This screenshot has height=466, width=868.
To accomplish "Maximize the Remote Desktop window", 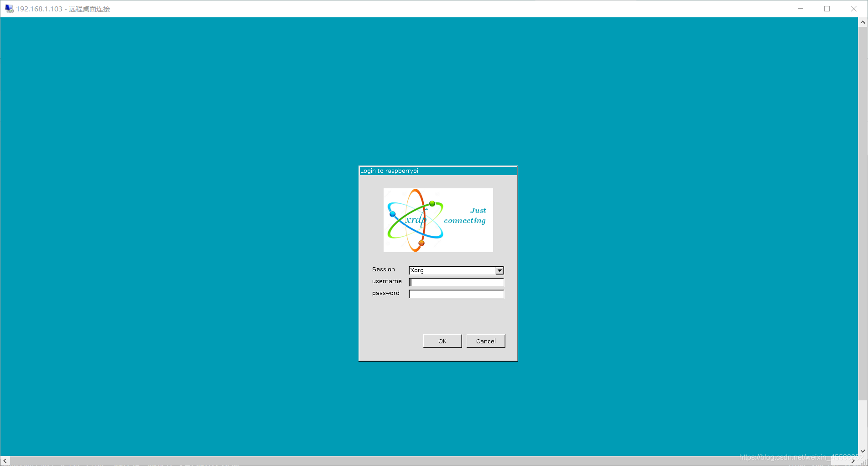I will pyautogui.click(x=827, y=9).
